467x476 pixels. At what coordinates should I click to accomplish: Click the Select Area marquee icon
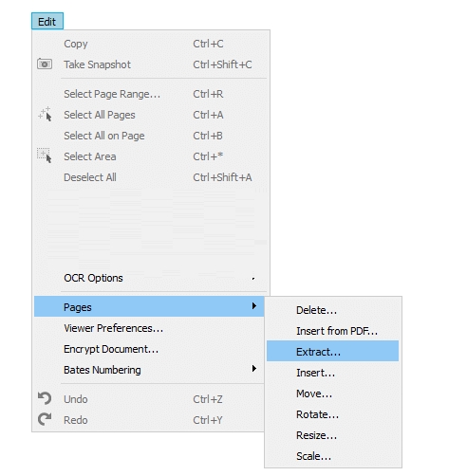click(45, 156)
